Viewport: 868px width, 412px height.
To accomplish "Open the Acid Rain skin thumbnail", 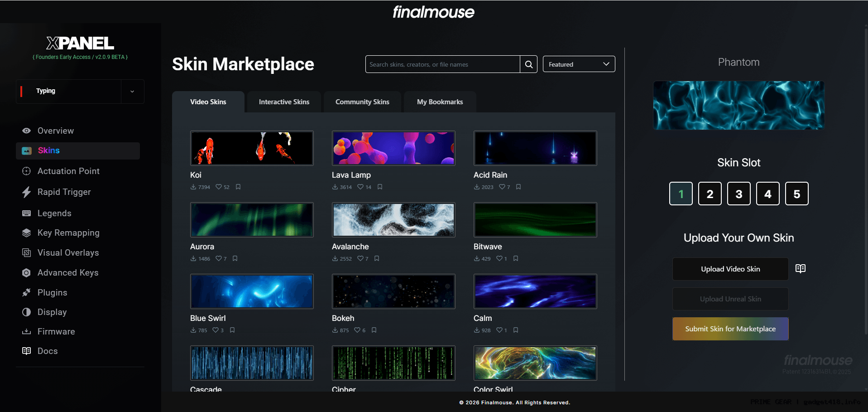I will [x=535, y=148].
